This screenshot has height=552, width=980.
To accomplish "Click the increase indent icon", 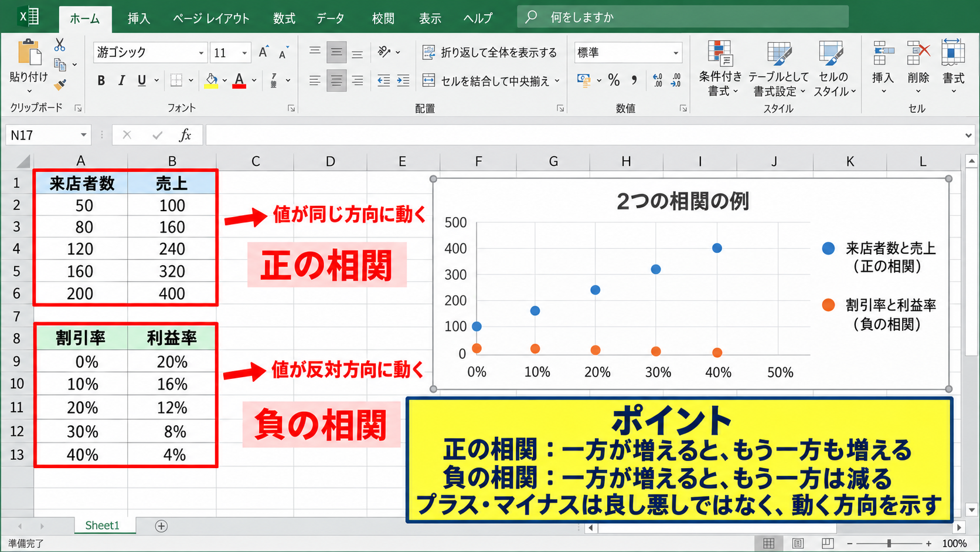I will click(x=403, y=80).
